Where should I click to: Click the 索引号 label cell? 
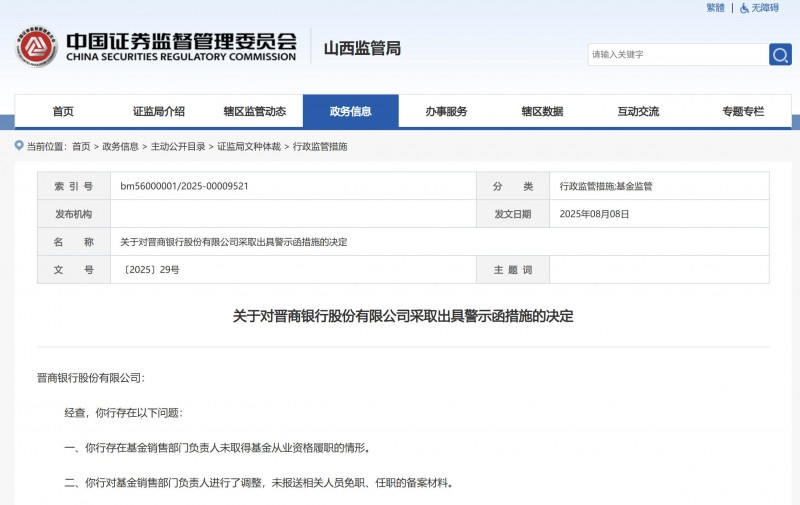74,186
